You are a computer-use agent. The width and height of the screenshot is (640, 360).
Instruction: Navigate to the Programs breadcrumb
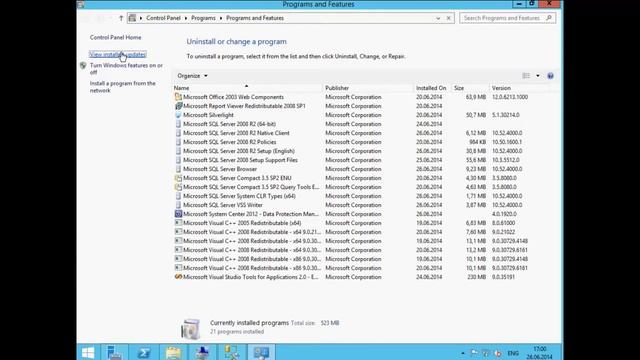[x=203, y=18]
